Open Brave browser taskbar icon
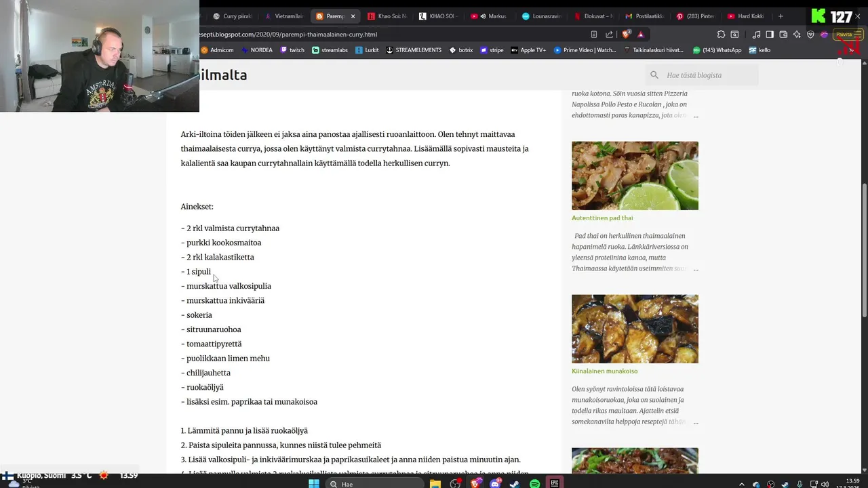This screenshot has height=488, width=868. tap(476, 484)
